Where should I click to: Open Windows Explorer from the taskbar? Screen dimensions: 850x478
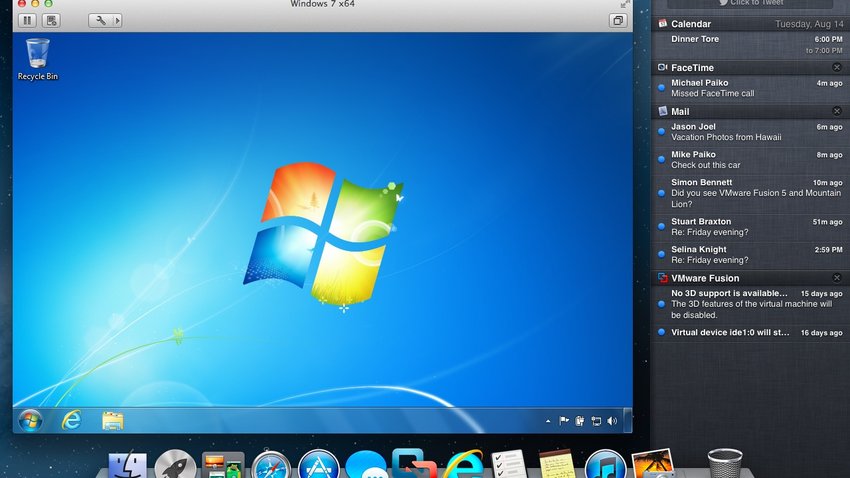[x=113, y=421]
